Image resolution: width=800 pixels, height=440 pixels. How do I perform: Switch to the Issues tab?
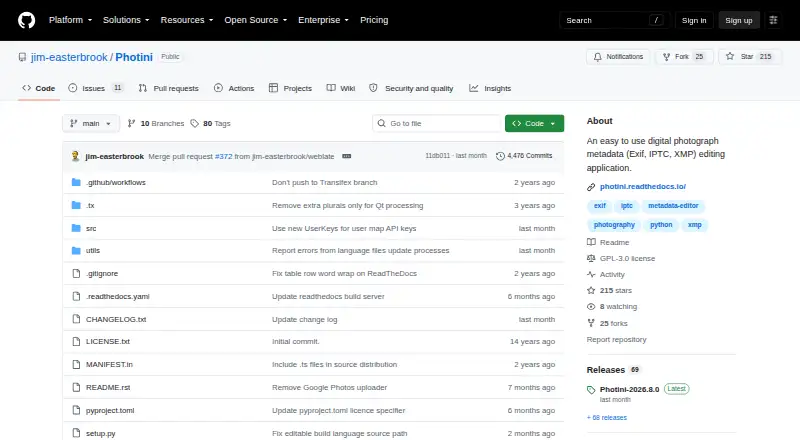(x=95, y=88)
